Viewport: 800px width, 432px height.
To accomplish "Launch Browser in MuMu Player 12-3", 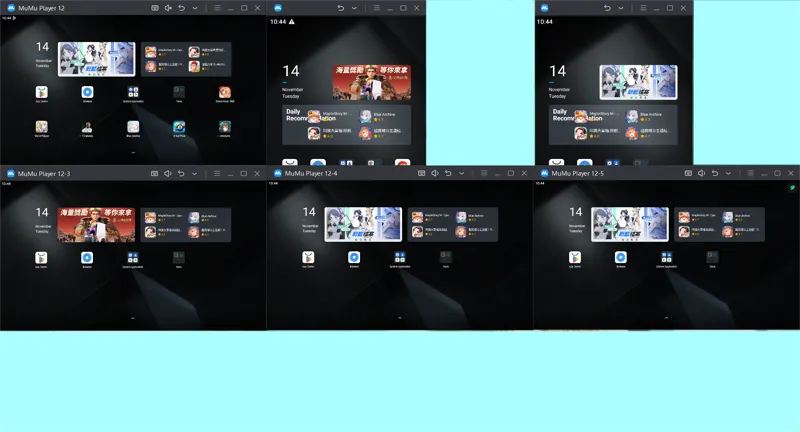I will [x=87, y=258].
